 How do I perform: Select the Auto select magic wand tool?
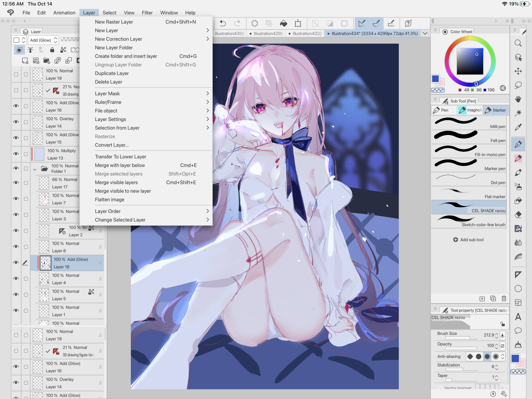pos(518,113)
